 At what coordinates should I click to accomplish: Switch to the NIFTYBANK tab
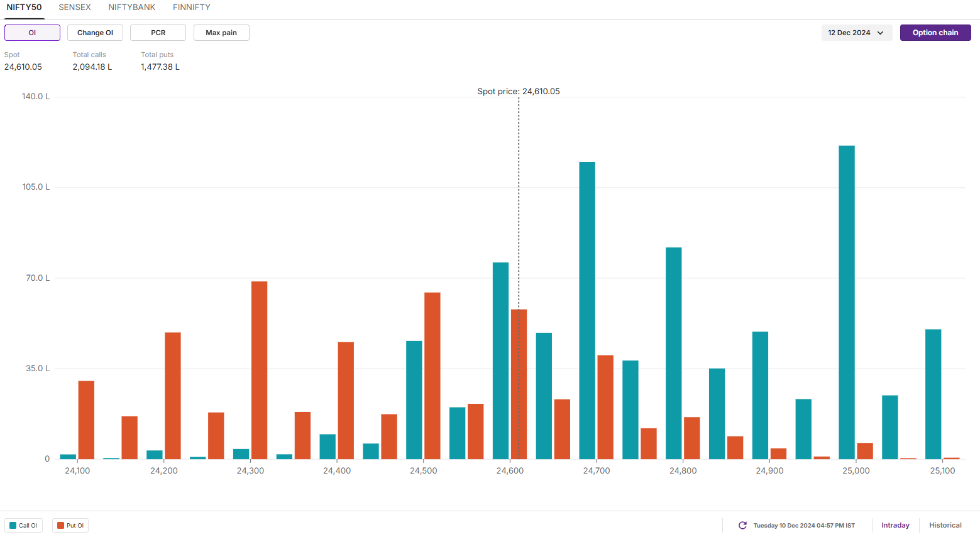pos(132,8)
